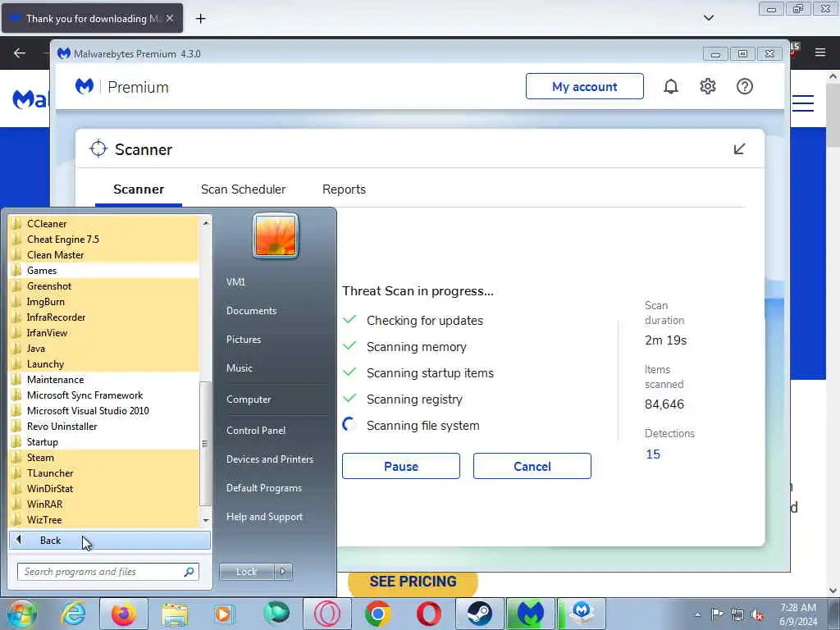This screenshot has width=840, height=630.
Task: Click the search magnifier in Start menu
Action: pyautogui.click(x=189, y=572)
